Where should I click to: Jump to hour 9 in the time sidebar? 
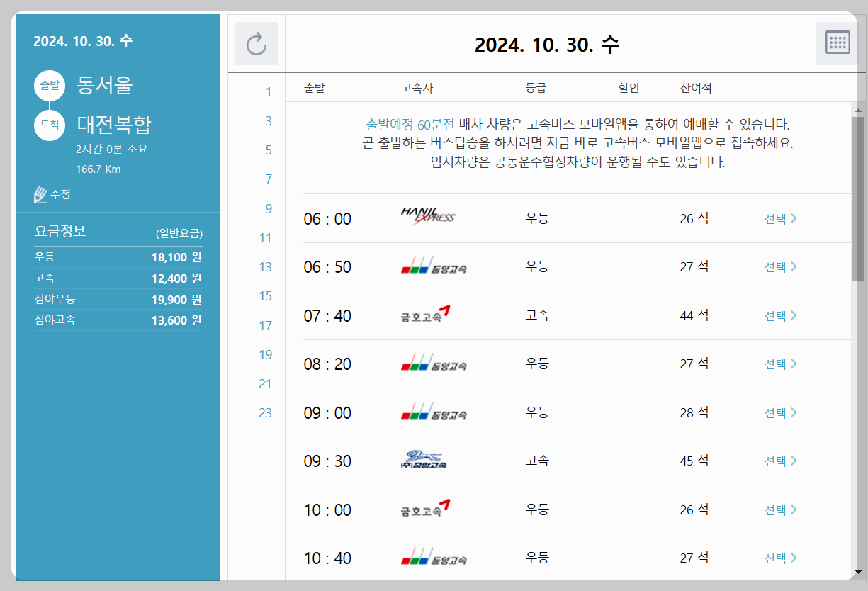(268, 208)
